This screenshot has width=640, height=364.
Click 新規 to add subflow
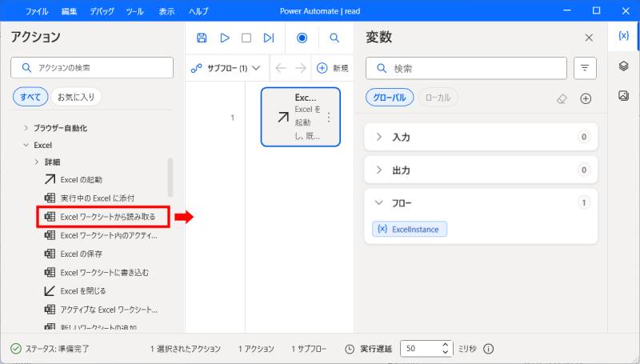click(333, 68)
